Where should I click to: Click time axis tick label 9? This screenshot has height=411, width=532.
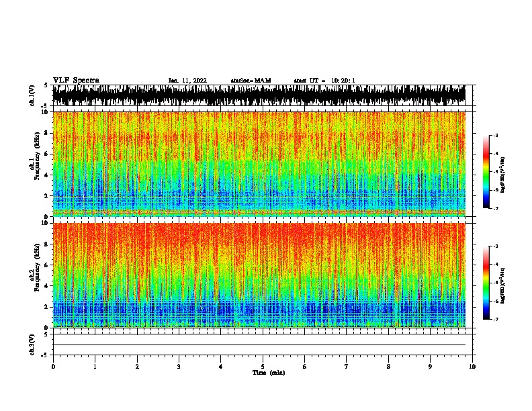[430, 367]
